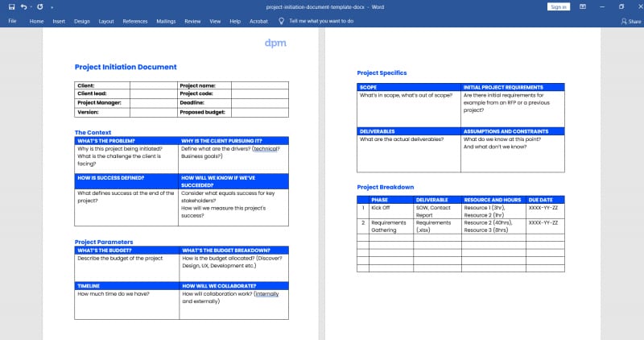Click the Save icon in the quick access toolbar

pyautogui.click(x=11, y=6)
